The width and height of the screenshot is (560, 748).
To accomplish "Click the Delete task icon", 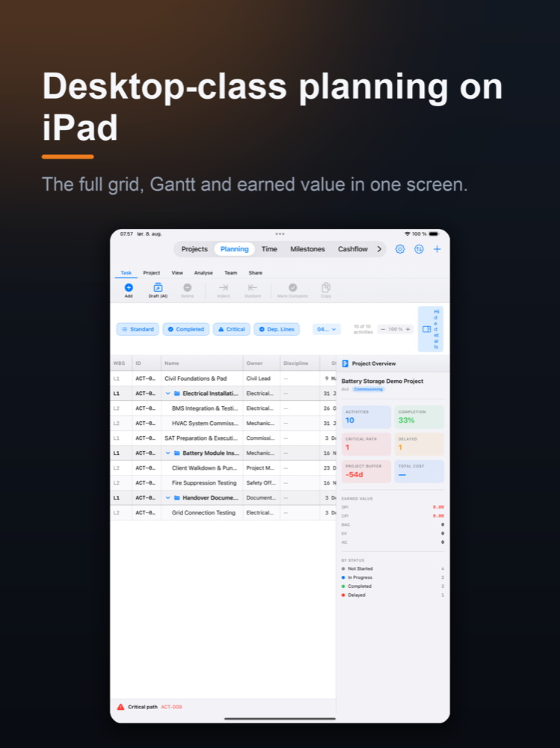I will click(188, 288).
